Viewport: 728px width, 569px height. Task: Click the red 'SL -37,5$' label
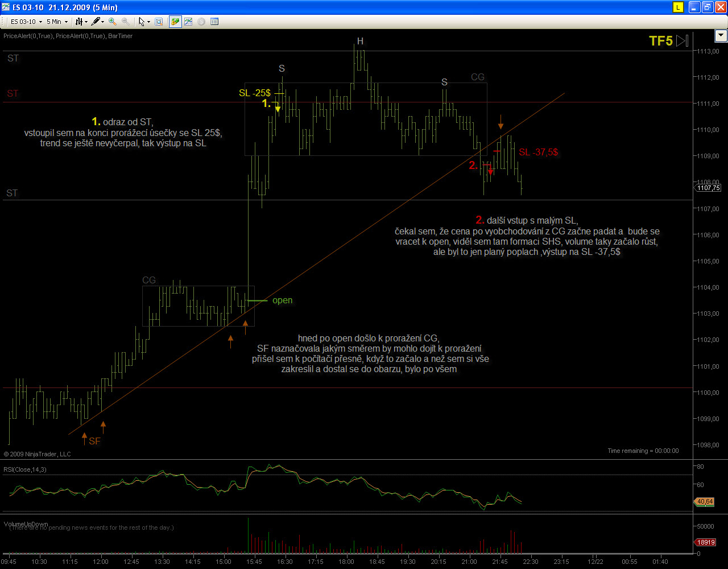tap(537, 152)
